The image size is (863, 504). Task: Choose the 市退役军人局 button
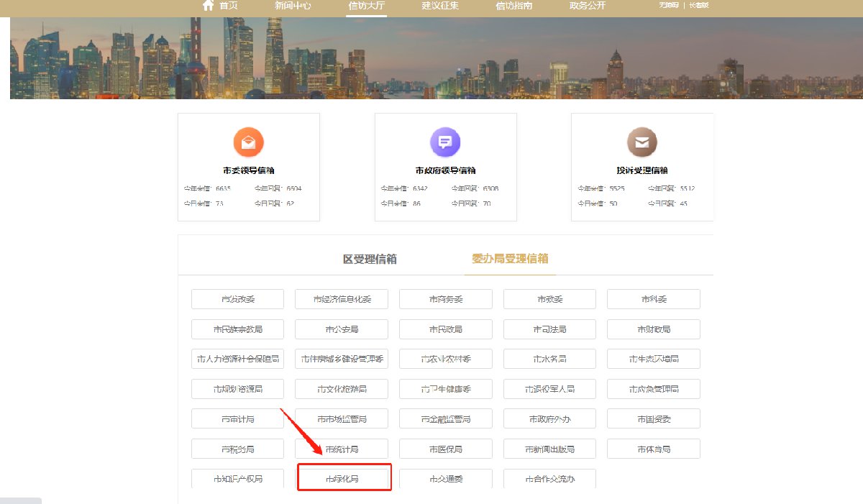(550, 389)
